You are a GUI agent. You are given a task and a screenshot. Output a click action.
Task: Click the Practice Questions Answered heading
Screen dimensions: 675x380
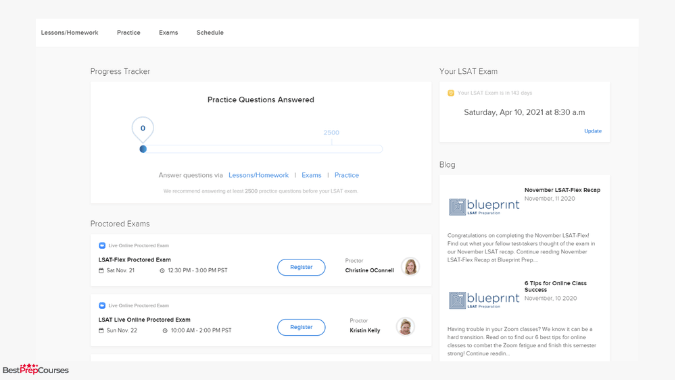pos(261,100)
